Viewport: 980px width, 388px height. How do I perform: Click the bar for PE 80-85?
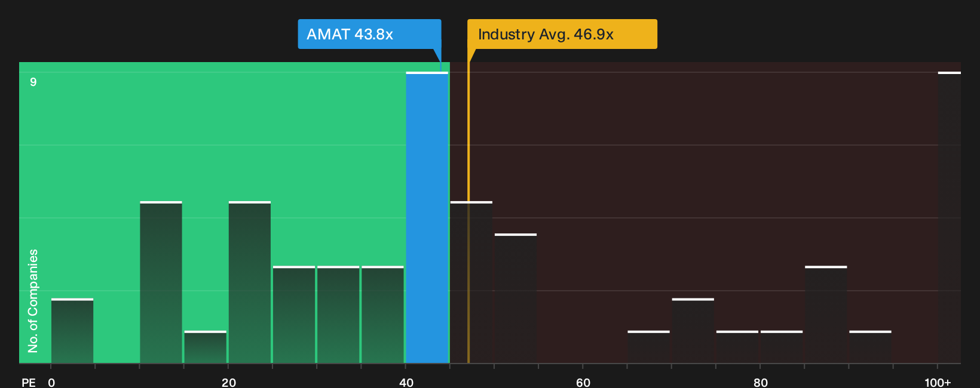[782, 347]
